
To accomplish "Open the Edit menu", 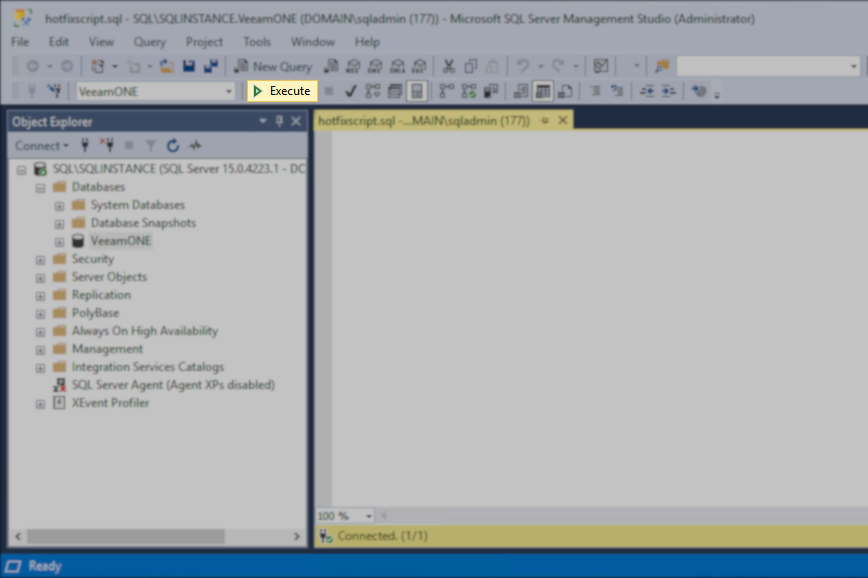I will point(59,42).
